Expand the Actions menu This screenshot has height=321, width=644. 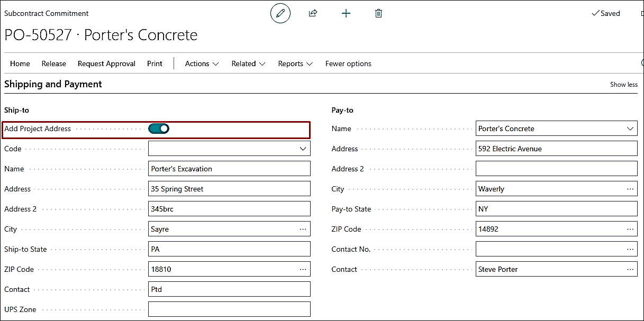pos(202,63)
